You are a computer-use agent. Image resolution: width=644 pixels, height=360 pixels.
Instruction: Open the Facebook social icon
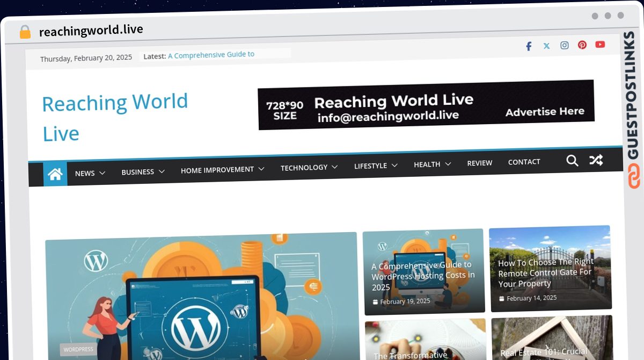[x=529, y=46]
